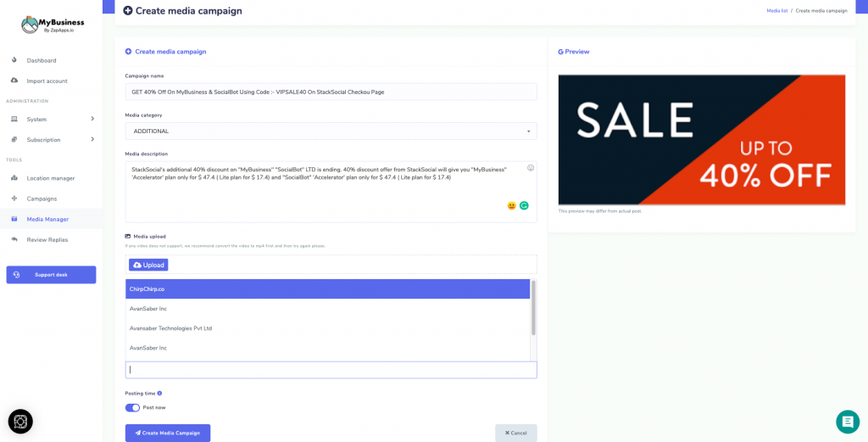Open Location manager menu item
The height and width of the screenshot is (442, 868).
click(51, 178)
